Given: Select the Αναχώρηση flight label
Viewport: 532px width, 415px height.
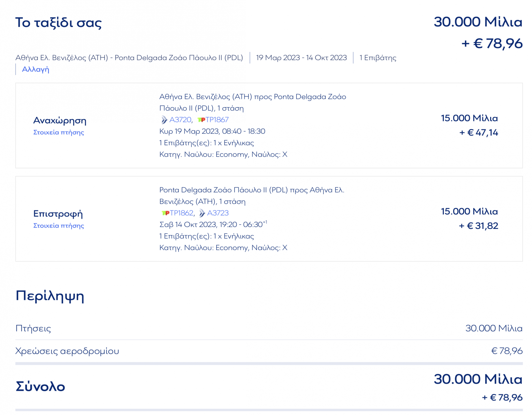Looking at the screenshot, I should pos(60,121).
